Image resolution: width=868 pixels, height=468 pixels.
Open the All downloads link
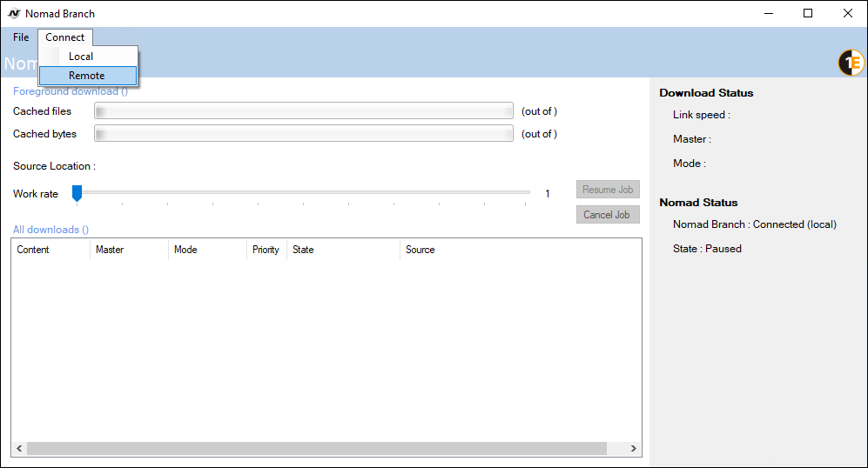click(x=50, y=230)
